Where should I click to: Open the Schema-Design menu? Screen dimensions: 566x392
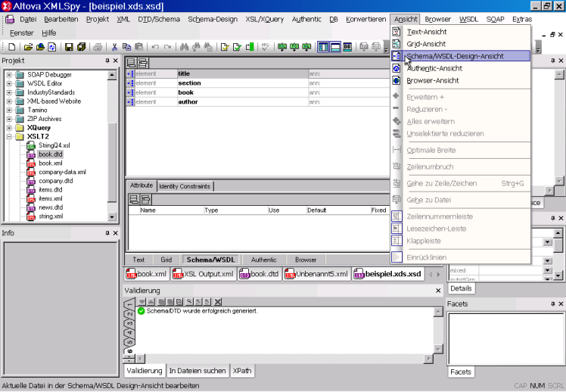tap(213, 19)
